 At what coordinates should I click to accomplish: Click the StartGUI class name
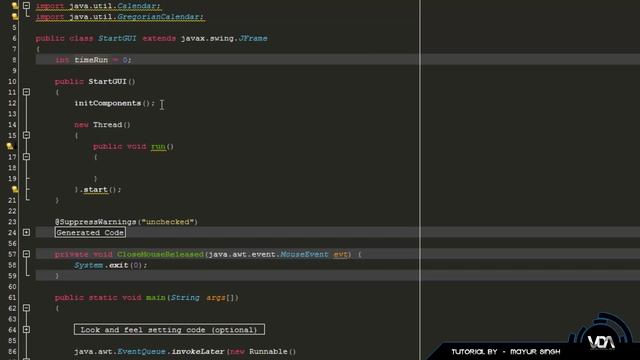click(117, 38)
